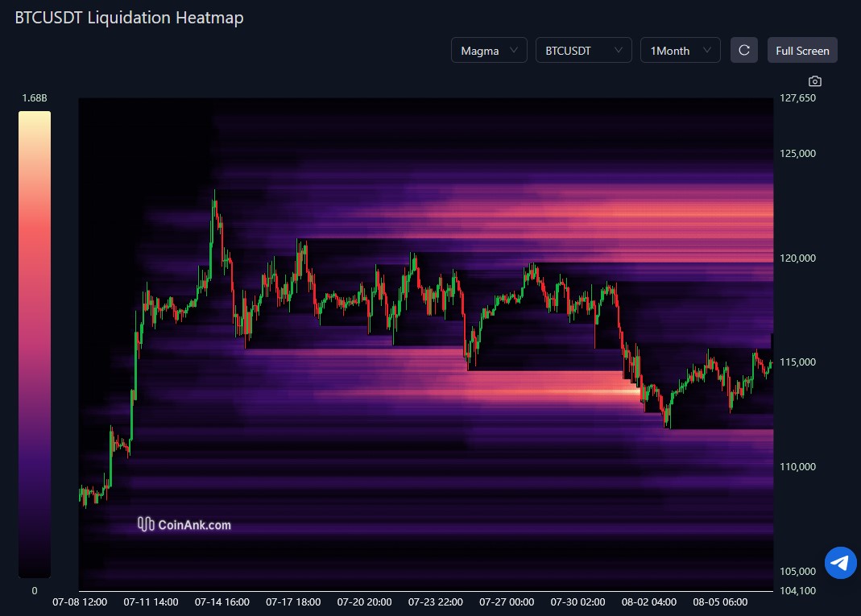
Task: Click the 125,000 price axis label
Action: (798, 153)
